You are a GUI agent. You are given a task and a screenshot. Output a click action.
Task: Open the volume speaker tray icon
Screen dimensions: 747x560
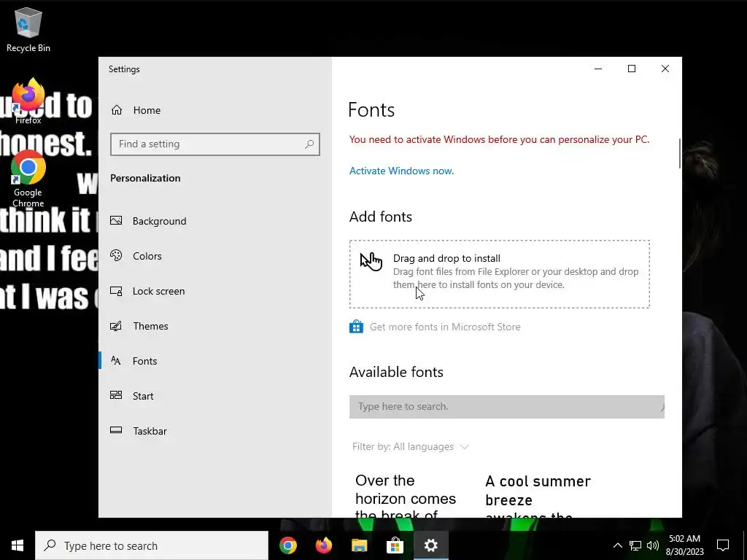tap(653, 545)
